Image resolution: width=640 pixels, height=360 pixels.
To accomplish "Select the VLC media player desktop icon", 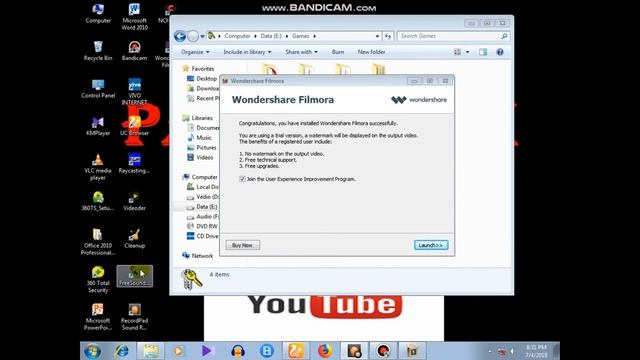I will coord(98,167).
